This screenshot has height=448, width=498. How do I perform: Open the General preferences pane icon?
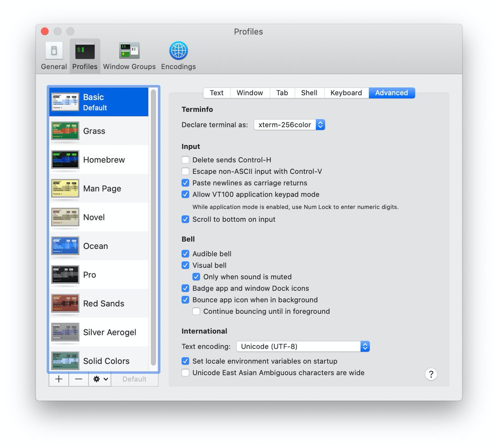point(54,51)
